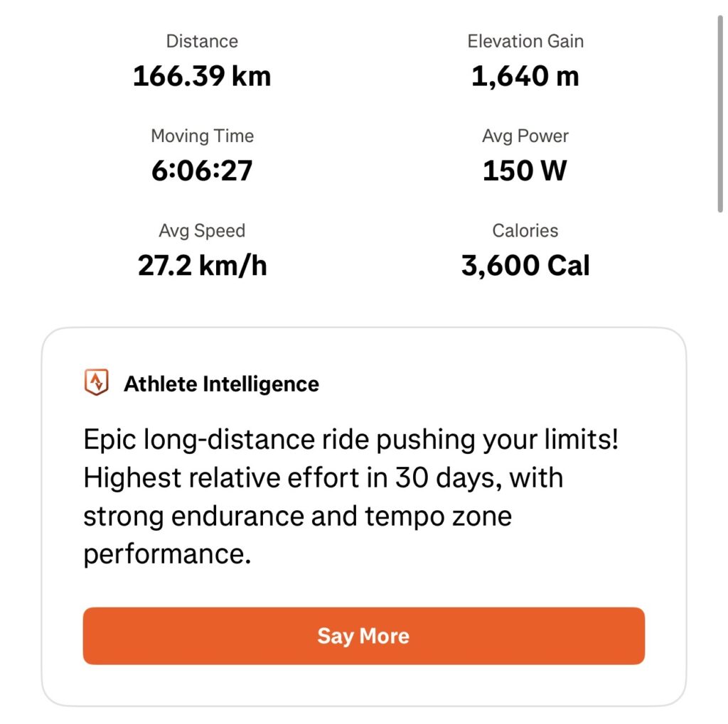Click the 3,600 Cal calories value
This screenshot has width=728, height=724.
[525, 266]
